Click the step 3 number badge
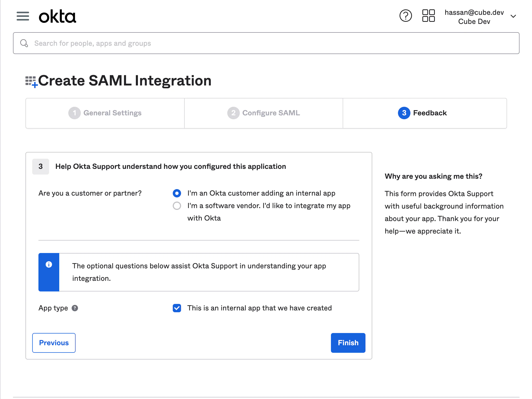The image size is (532, 399). [41, 167]
